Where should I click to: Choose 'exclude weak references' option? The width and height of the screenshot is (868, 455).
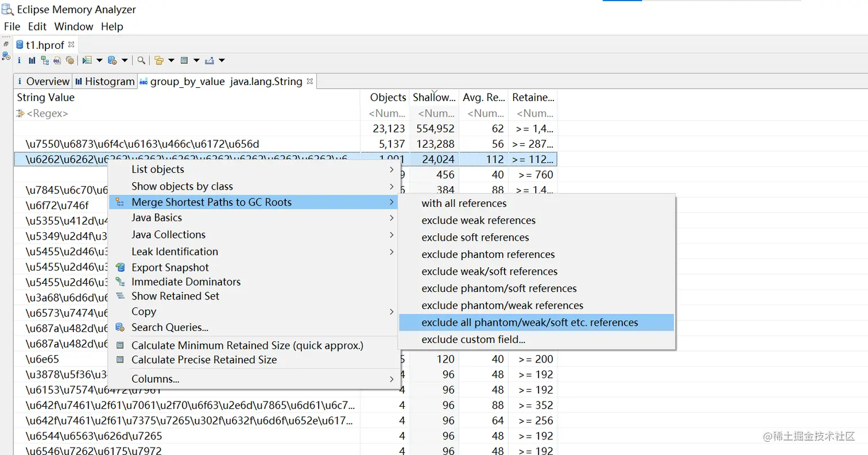(537, 221)
